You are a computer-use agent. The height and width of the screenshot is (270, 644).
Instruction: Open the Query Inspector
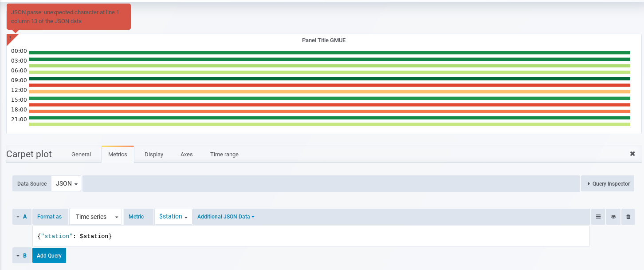(607, 183)
